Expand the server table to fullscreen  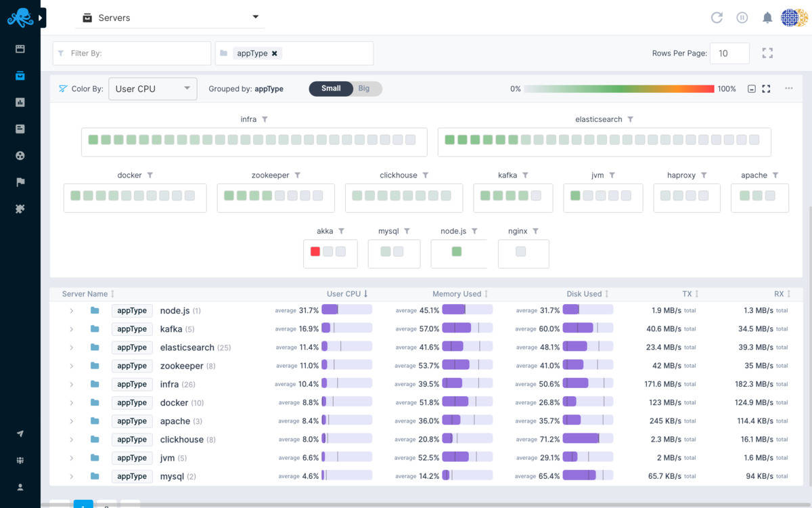(767, 52)
